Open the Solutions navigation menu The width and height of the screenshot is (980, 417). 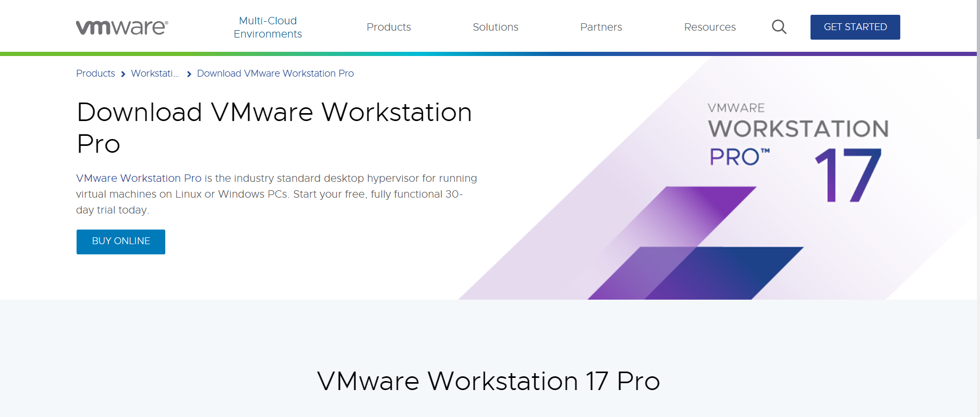pyautogui.click(x=495, y=27)
